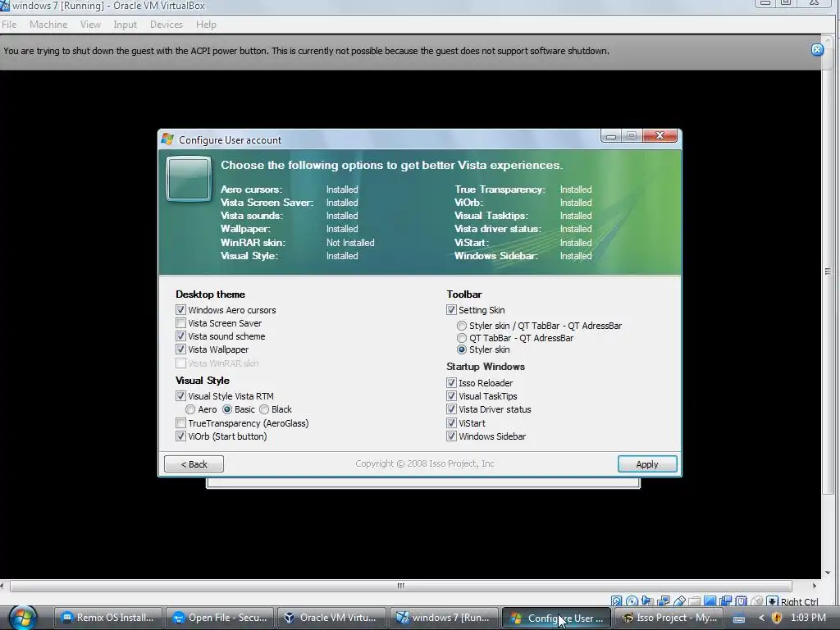The height and width of the screenshot is (630, 840).
Task: Click the security shield tray icon
Action: (776, 618)
